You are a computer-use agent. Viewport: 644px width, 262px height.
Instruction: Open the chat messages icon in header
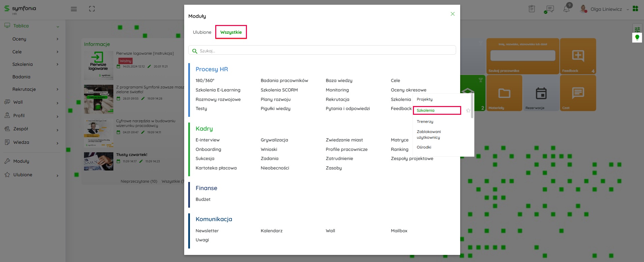(x=549, y=9)
